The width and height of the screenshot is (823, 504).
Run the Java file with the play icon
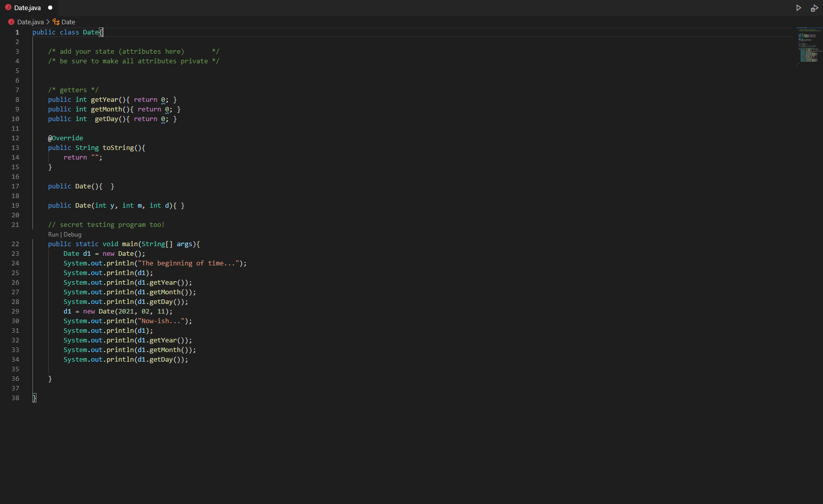pyautogui.click(x=799, y=8)
